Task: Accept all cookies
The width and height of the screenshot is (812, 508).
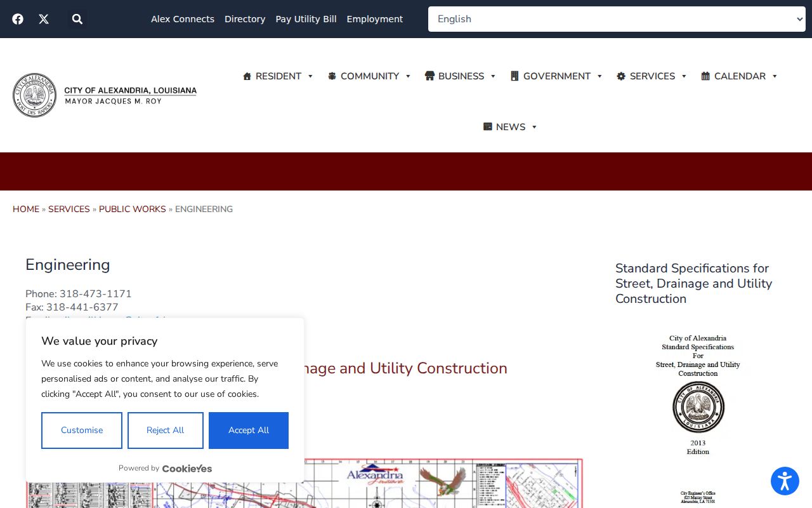Action: click(x=249, y=431)
